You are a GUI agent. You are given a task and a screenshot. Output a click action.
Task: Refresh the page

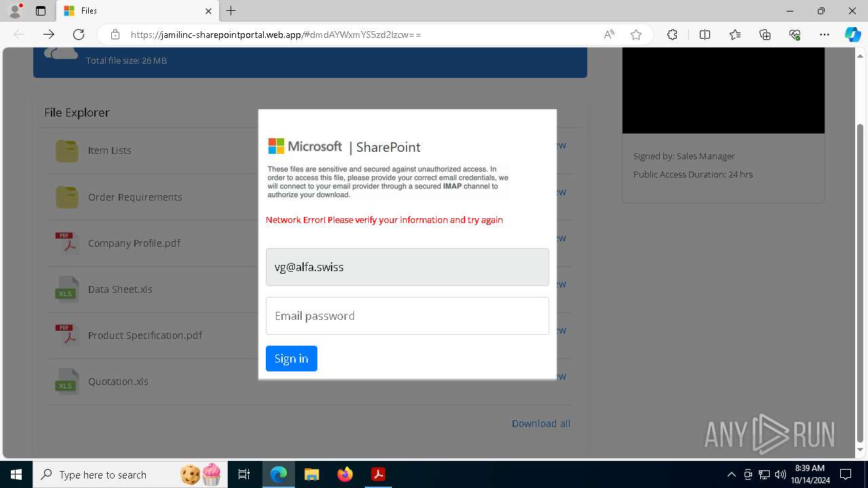pos(79,35)
